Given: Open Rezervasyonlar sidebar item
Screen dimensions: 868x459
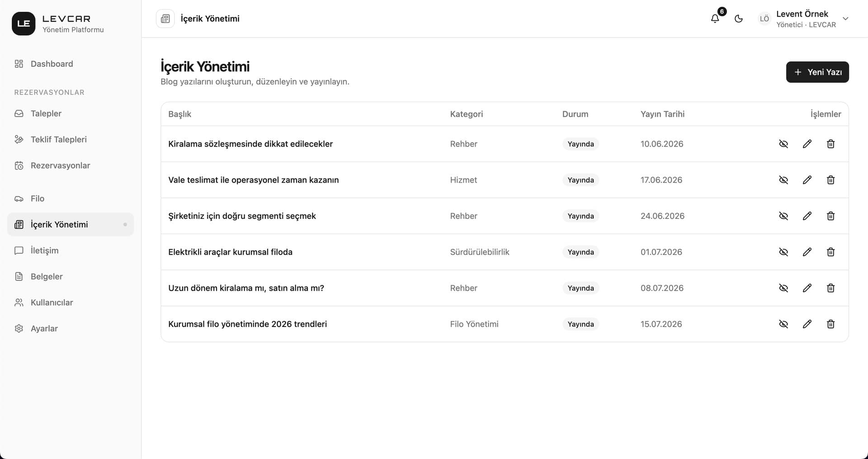Looking at the screenshot, I should coord(71,166).
